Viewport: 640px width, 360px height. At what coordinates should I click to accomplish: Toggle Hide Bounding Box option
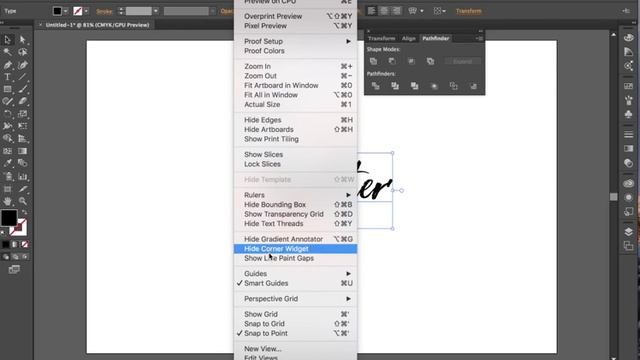[x=296, y=204]
